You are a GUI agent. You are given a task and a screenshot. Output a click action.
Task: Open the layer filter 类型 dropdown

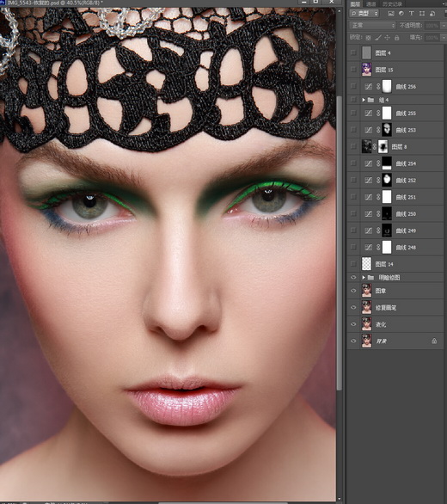pyautogui.click(x=364, y=14)
